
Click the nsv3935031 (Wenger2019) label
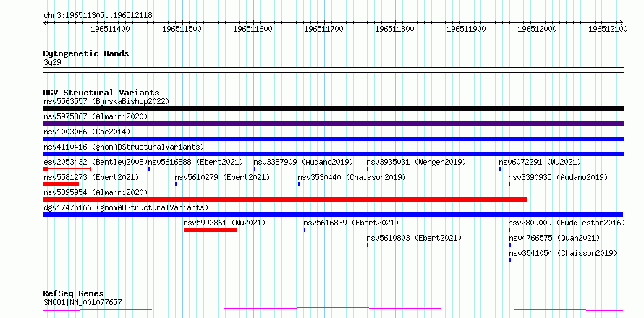[417, 162]
